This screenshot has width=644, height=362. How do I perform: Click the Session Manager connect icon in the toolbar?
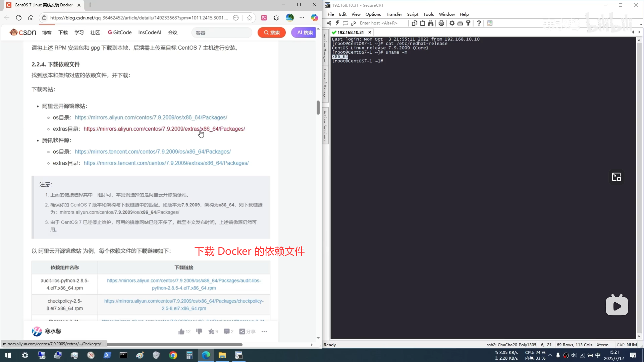pyautogui.click(x=329, y=23)
